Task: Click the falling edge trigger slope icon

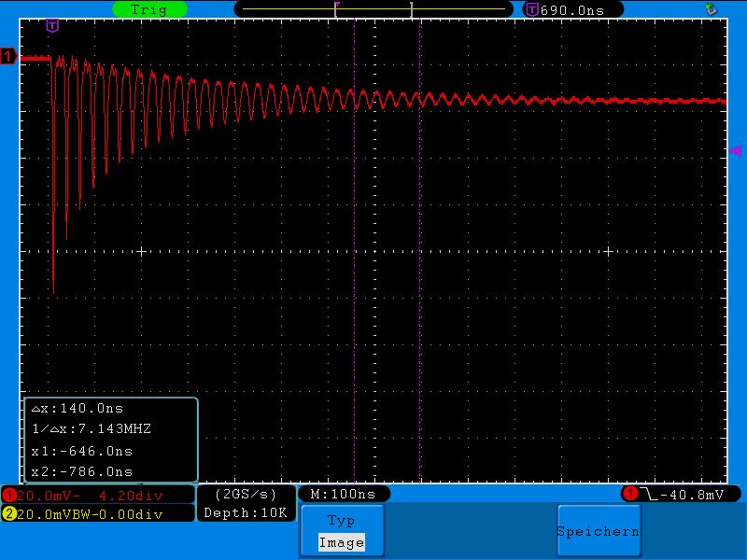Action: click(649, 494)
